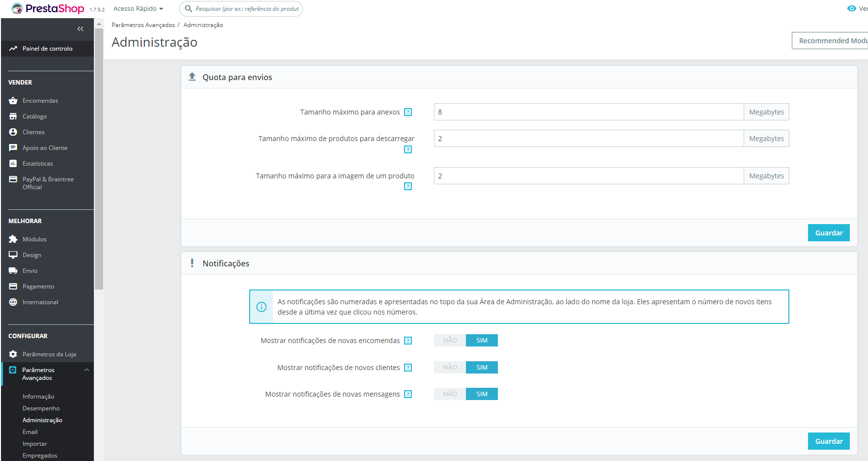Click the Design monitor icon
The width and height of the screenshot is (868, 461).
13,255
